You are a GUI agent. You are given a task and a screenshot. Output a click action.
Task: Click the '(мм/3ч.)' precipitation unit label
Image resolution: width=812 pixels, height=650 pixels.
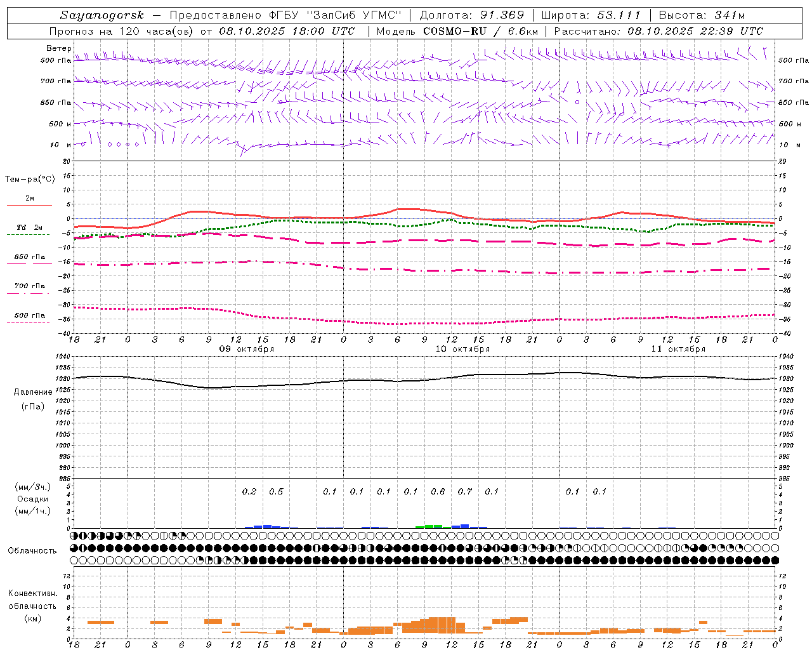33,487
